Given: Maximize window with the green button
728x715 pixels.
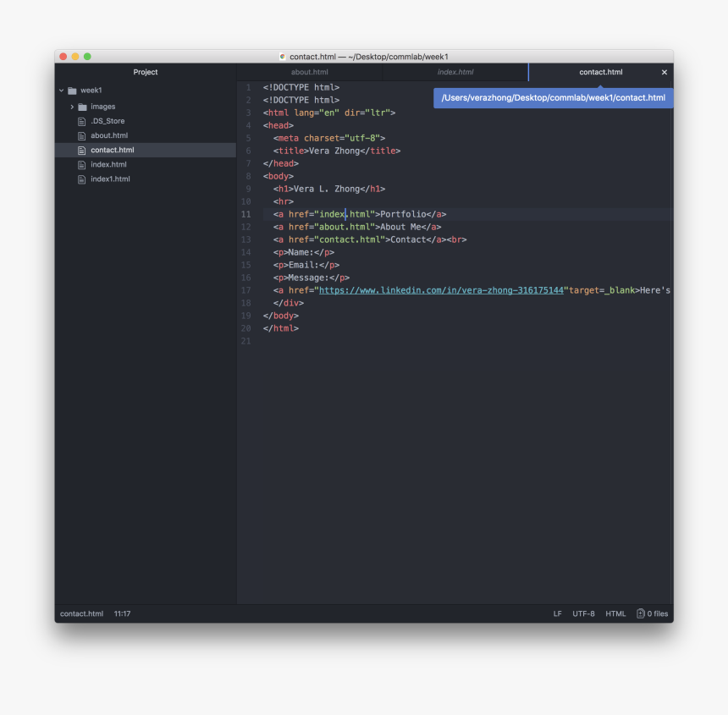Looking at the screenshot, I should click(x=87, y=57).
